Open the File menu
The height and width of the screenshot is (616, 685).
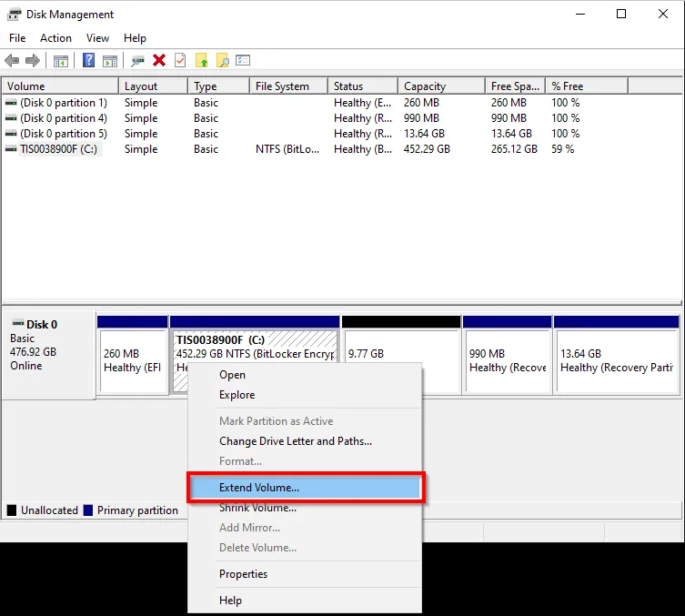17,38
